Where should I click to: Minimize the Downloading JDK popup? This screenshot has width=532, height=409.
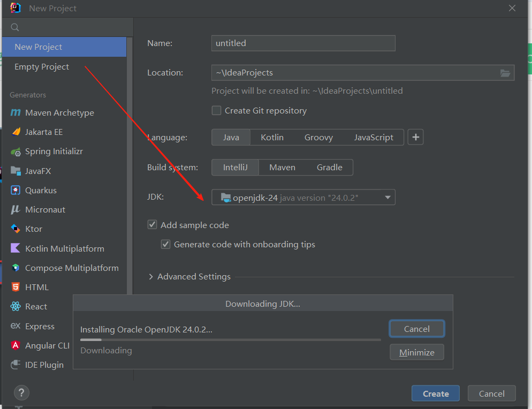pyautogui.click(x=417, y=352)
